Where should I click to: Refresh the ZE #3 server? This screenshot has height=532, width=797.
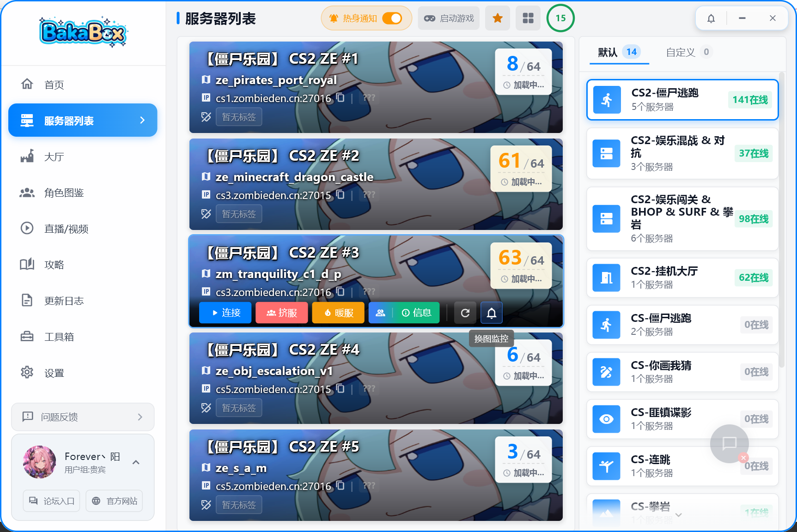(465, 313)
